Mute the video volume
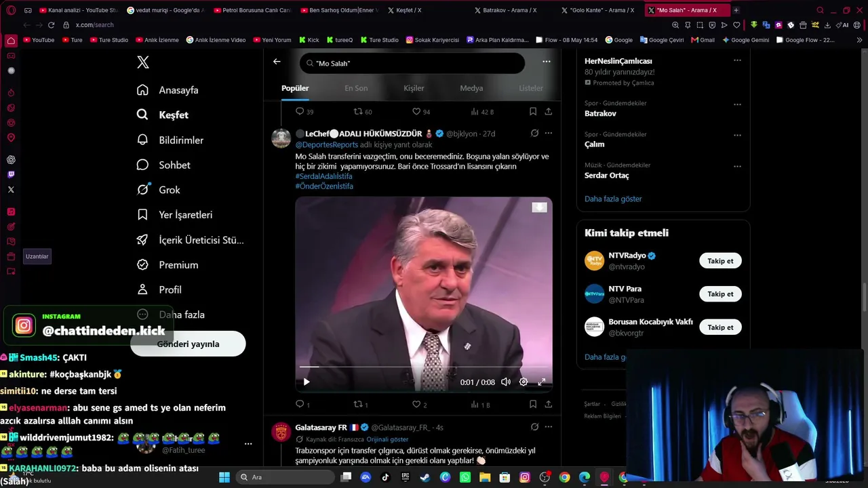868x488 pixels. tap(505, 382)
